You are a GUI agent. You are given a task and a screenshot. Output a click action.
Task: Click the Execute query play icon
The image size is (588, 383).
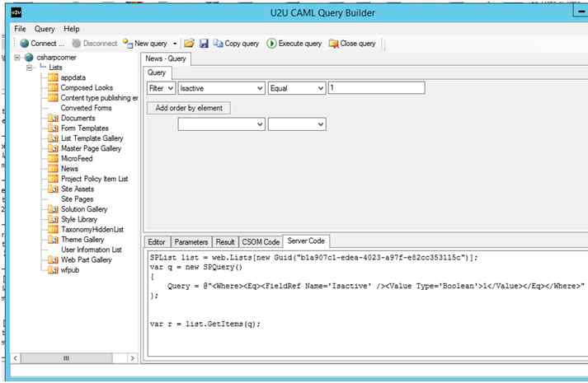(271, 44)
